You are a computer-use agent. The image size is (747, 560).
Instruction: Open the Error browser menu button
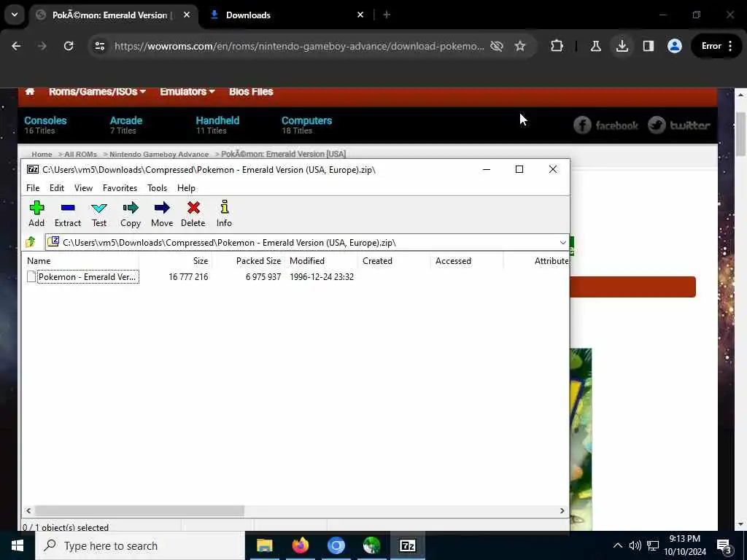point(717,46)
